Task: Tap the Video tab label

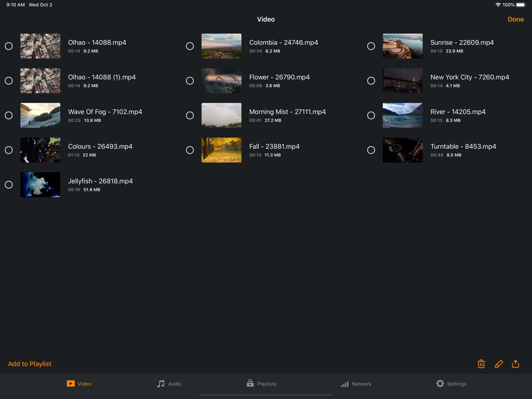Action: tap(84, 384)
